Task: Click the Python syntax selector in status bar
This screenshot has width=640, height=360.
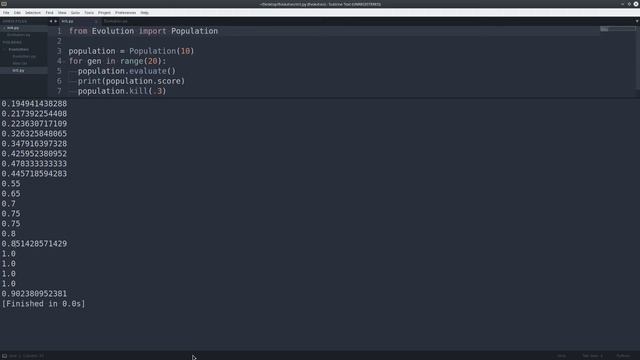Action: [623, 356]
